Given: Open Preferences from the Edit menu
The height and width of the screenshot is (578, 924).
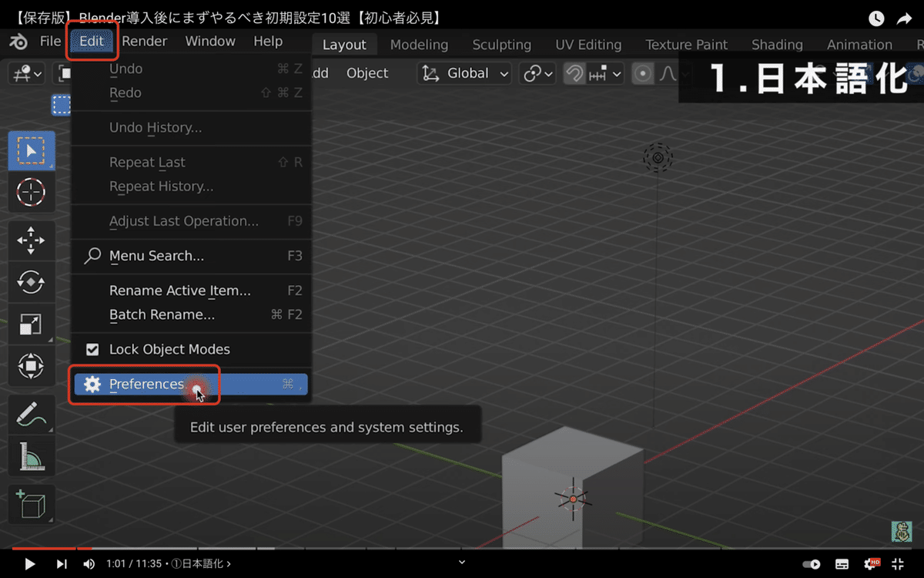Looking at the screenshot, I should [191, 384].
